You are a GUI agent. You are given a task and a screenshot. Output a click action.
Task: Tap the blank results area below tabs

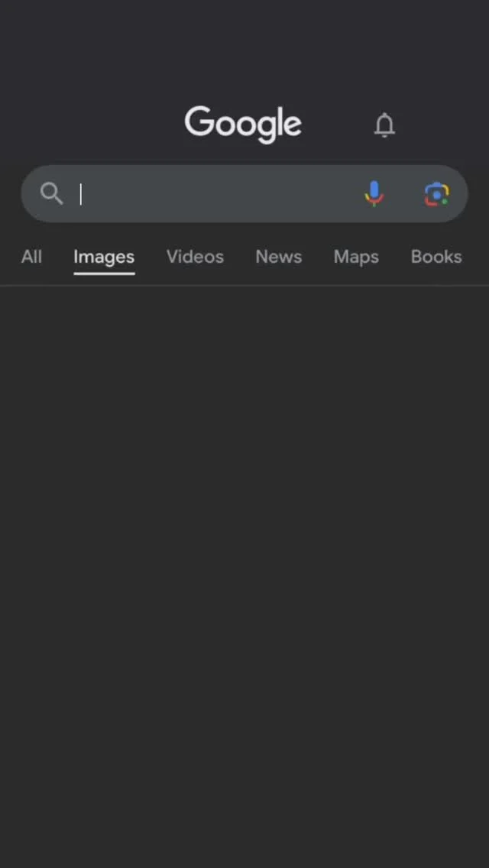[244, 575]
